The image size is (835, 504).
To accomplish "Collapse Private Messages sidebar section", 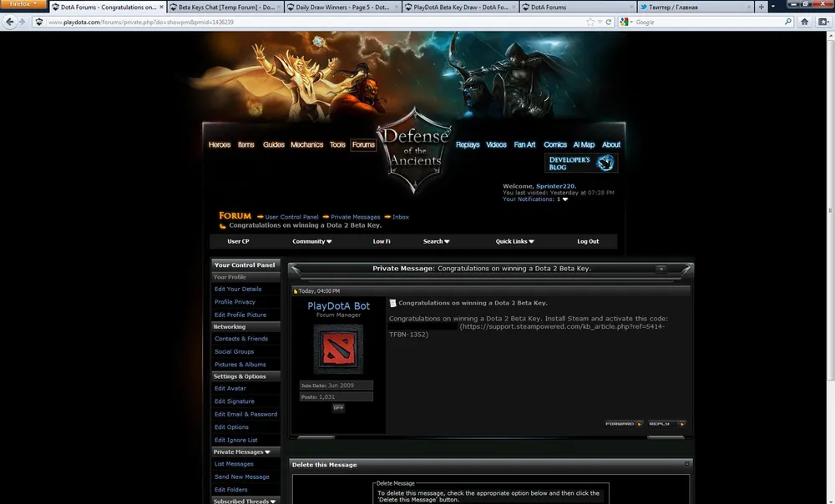I will pyautogui.click(x=267, y=452).
